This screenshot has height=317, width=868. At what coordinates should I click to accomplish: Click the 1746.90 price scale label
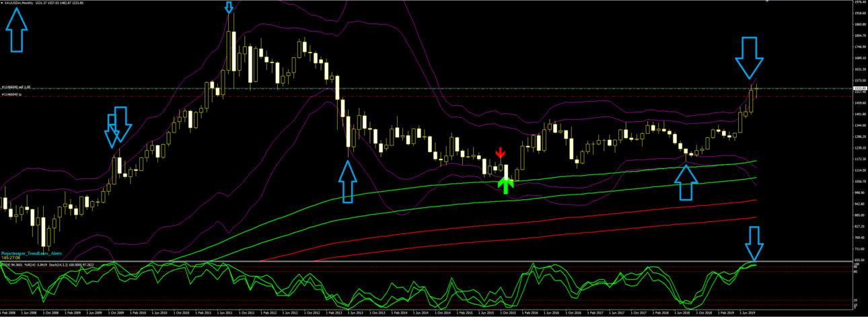tap(861, 47)
